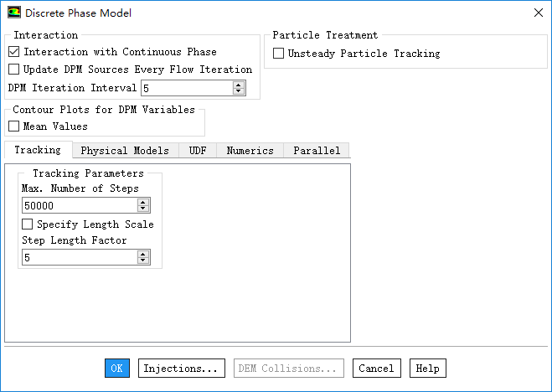This screenshot has width=552, height=392.
Task: Click the Max. Number of Steps field
Action: (x=80, y=205)
